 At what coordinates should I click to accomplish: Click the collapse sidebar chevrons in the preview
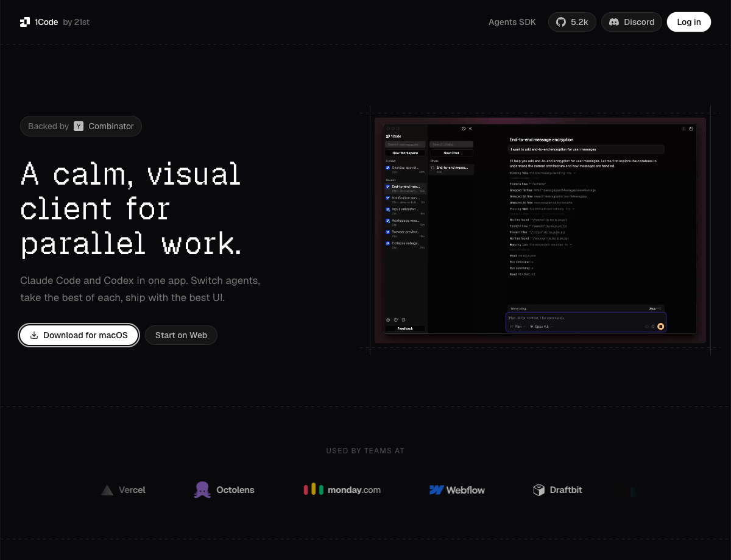pos(470,129)
